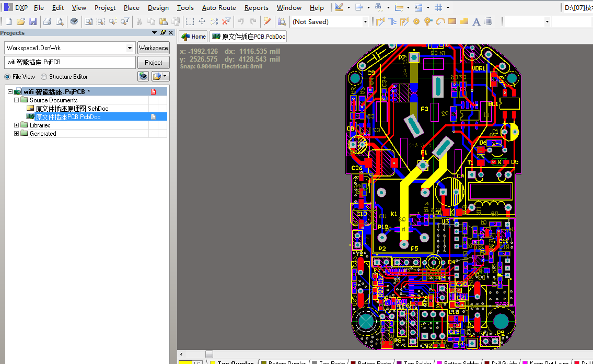Zoom into an area with the dashed-box zoom icon
This screenshot has height=364, width=593.
(x=101, y=22)
